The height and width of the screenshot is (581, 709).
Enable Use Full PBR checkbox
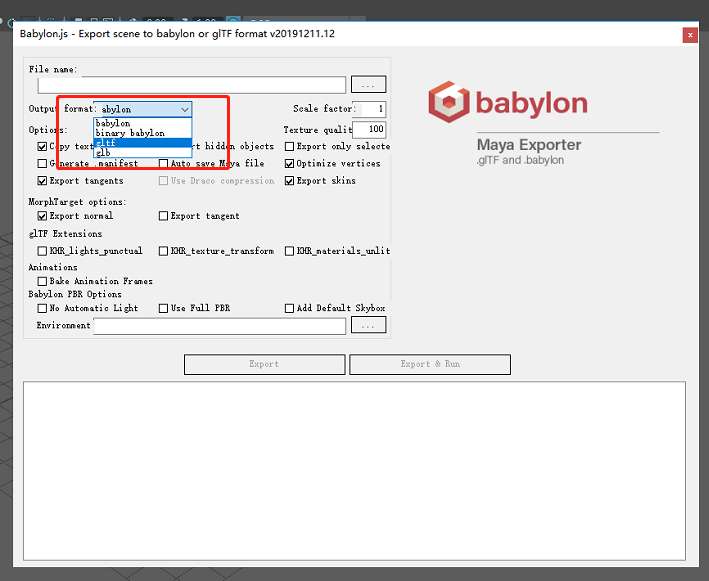click(164, 308)
